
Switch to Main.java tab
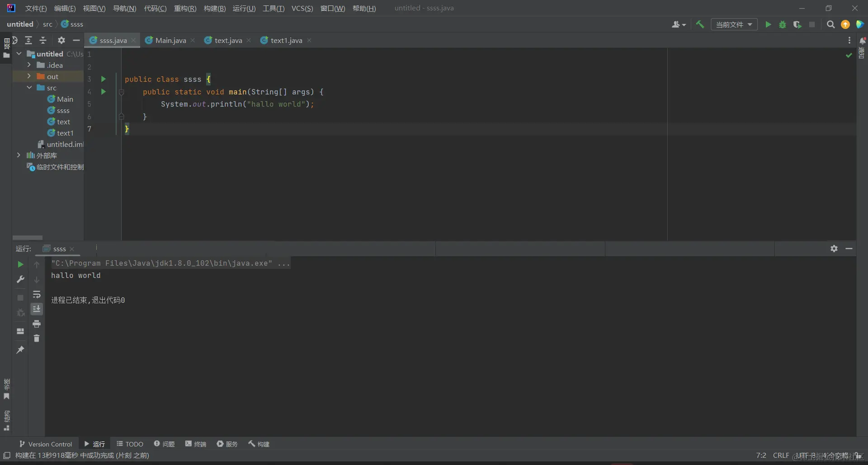(170, 40)
